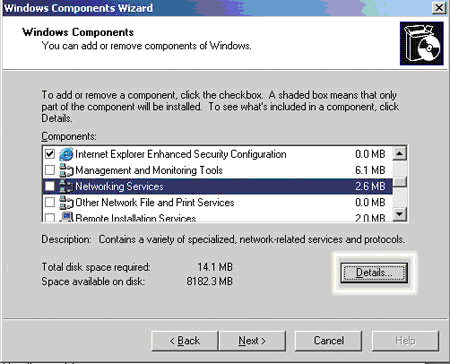Select the Management and Monitoring Tools row
This screenshot has height=364, width=450.
[217, 170]
